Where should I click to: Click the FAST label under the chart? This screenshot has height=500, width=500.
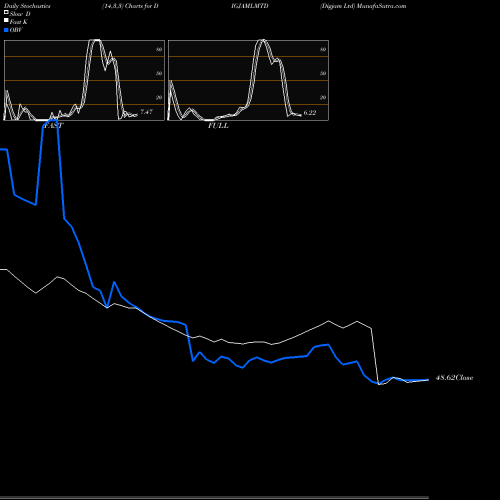pyautogui.click(x=53, y=126)
